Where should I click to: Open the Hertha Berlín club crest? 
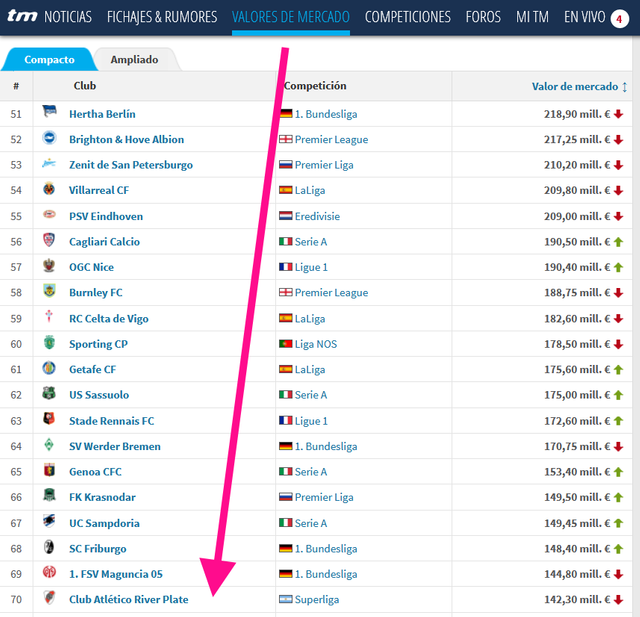click(49, 112)
